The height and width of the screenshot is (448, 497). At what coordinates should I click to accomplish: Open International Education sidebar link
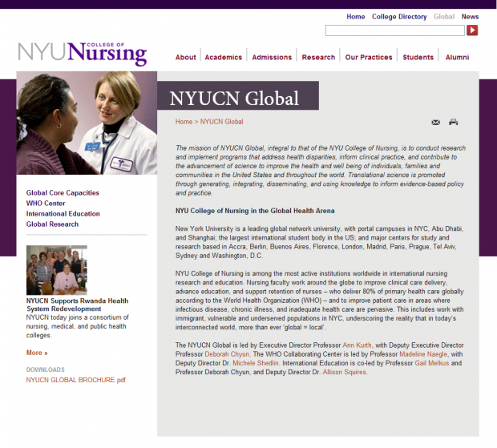63,214
